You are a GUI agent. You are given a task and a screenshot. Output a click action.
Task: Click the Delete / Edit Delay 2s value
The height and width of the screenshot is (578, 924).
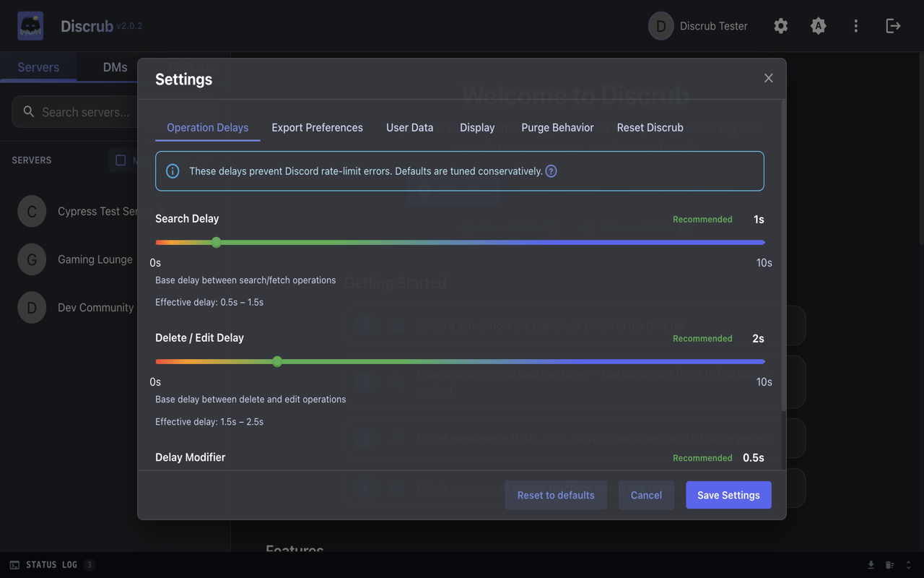758,338
